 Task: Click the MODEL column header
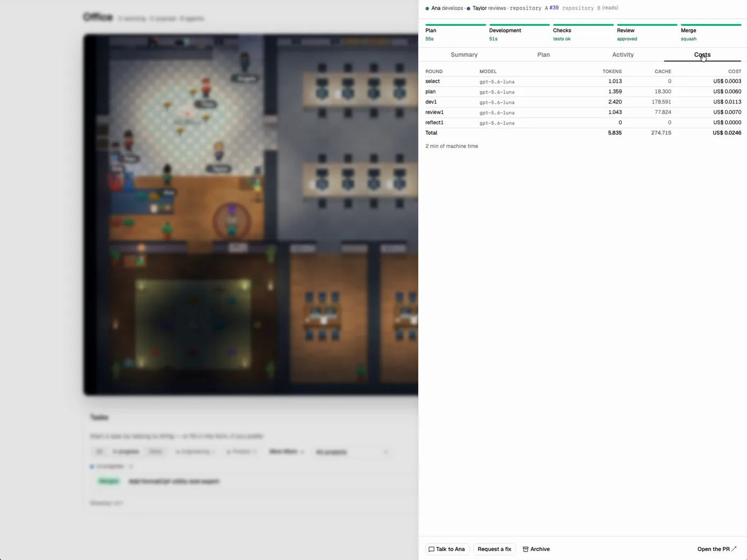pyautogui.click(x=488, y=71)
